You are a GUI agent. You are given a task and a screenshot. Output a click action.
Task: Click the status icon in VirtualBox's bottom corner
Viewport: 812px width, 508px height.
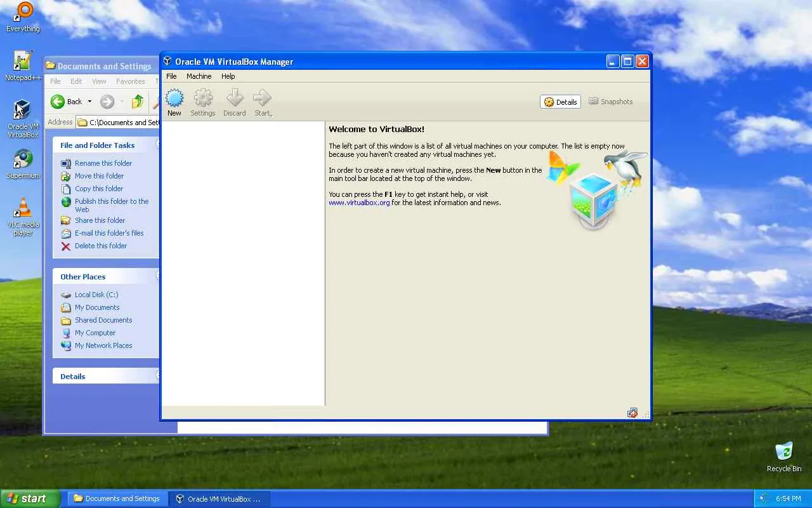pos(632,413)
